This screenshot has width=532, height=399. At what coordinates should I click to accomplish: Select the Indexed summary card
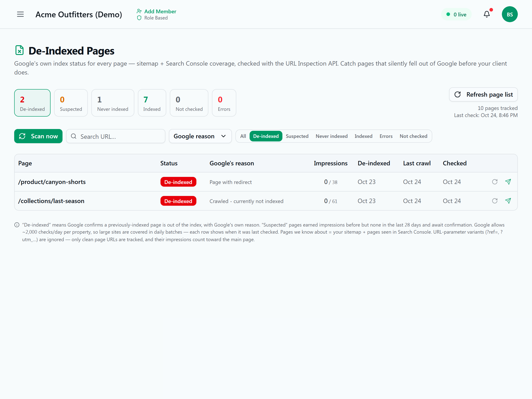coord(152,103)
